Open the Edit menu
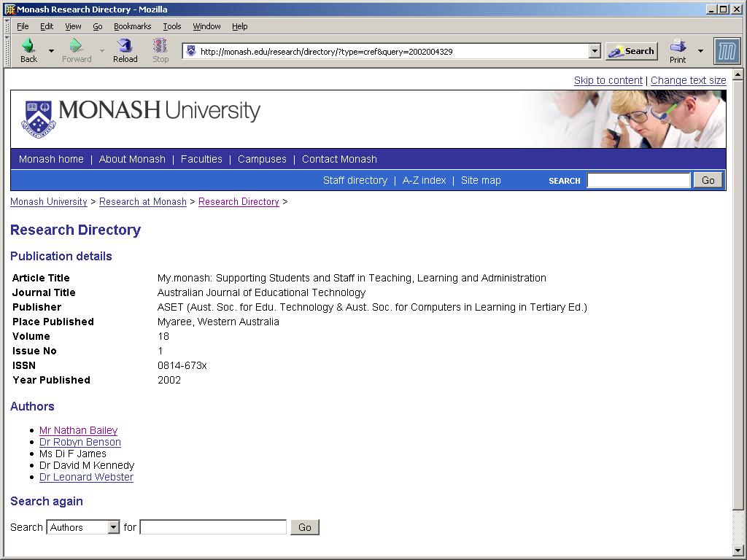This screenshot has height=560, width=747. click(46, 26)
